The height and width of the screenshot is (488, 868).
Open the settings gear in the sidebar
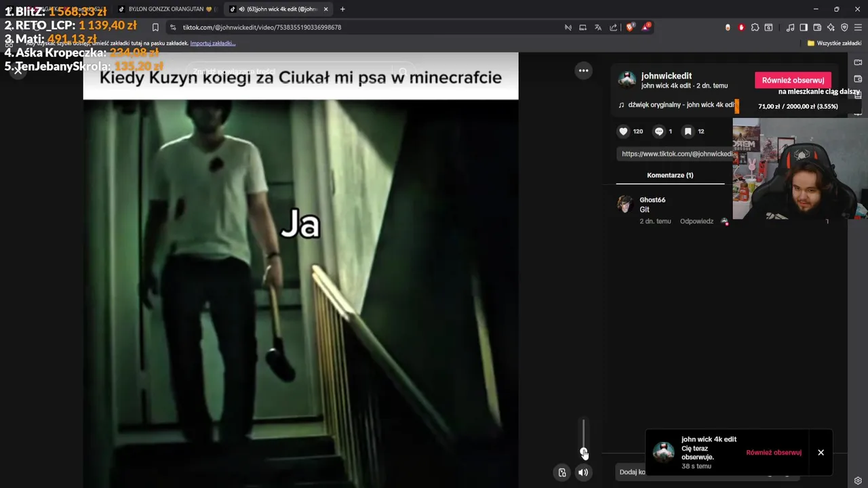coord(858,481)
